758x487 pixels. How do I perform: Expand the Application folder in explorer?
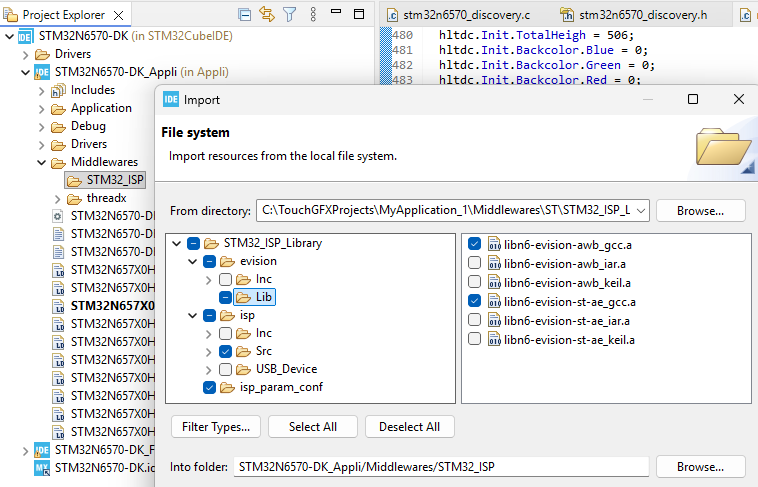click(x=42, y=109)
